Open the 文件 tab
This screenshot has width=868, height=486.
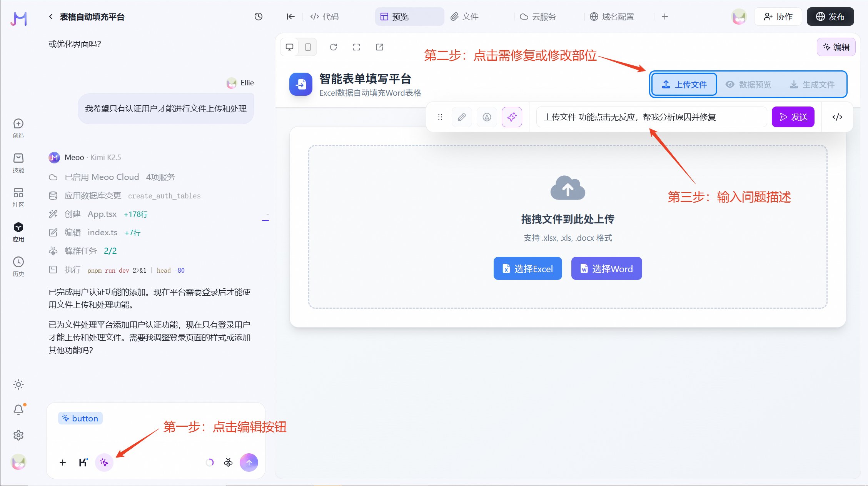(x=464, y=17)
